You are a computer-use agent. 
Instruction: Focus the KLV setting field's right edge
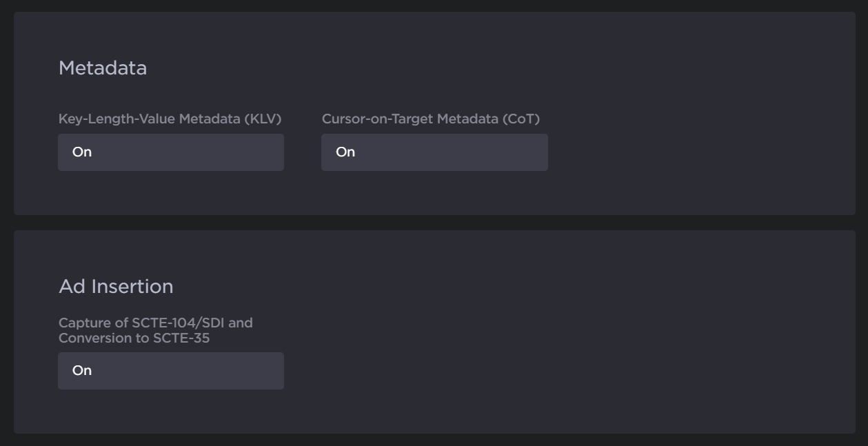point(276,152)
